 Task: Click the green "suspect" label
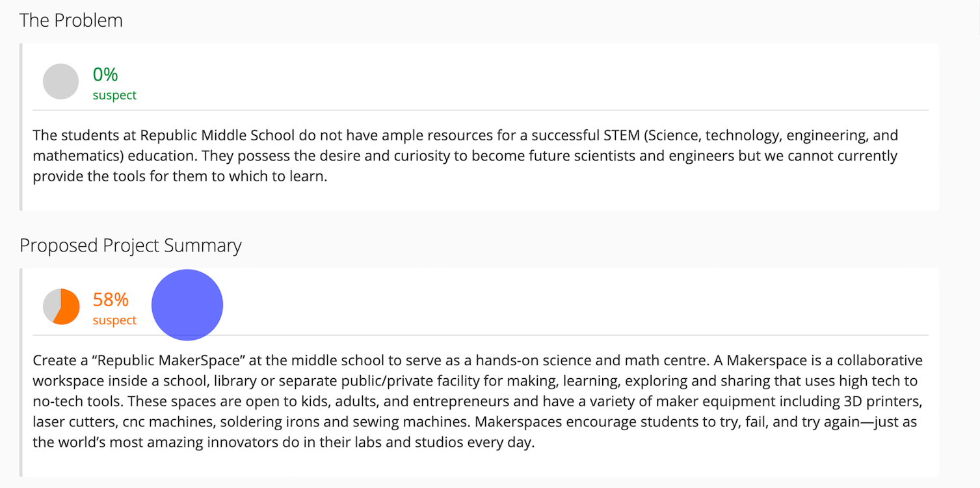[114, 95]
